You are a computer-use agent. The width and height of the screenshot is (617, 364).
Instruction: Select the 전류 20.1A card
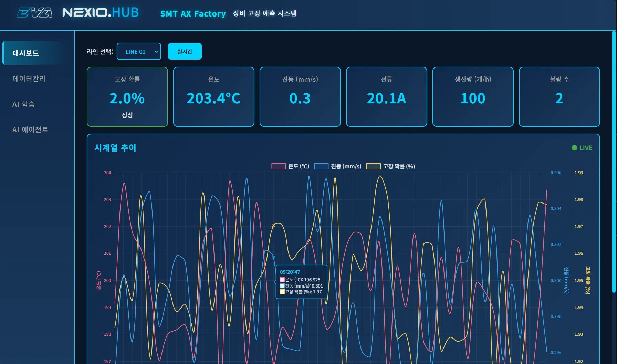(x=387, y=97)
